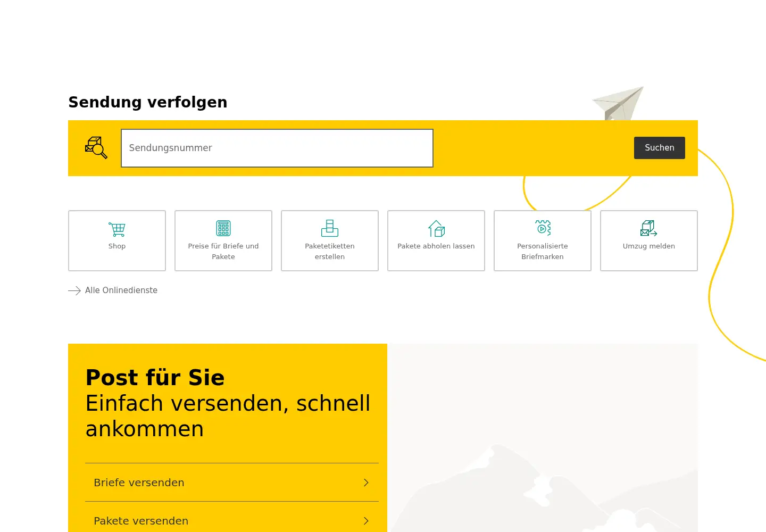Select the Umzug melden label

(x=649, y=246)
